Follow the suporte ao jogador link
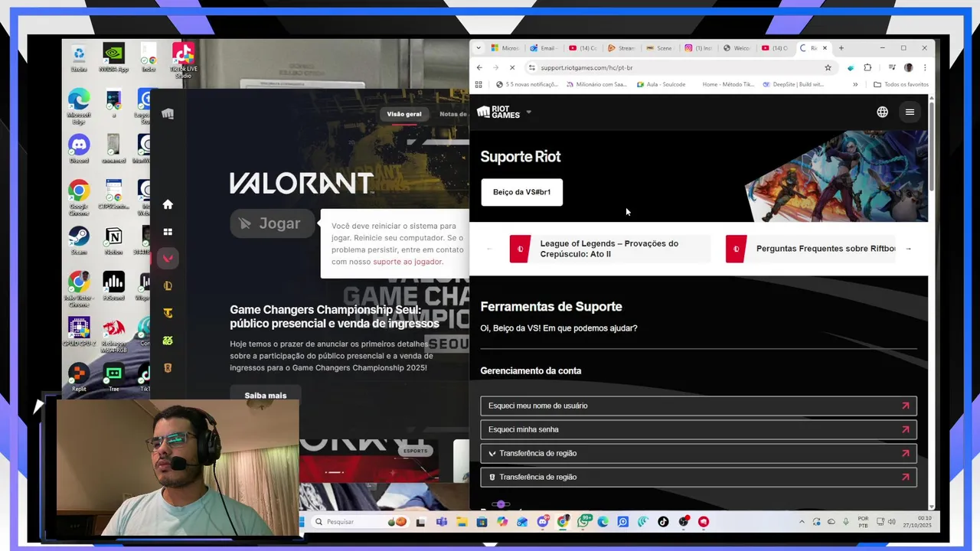The height and width of the screenshot is (551, 980). pyautogui.click(x=407, y=262)
